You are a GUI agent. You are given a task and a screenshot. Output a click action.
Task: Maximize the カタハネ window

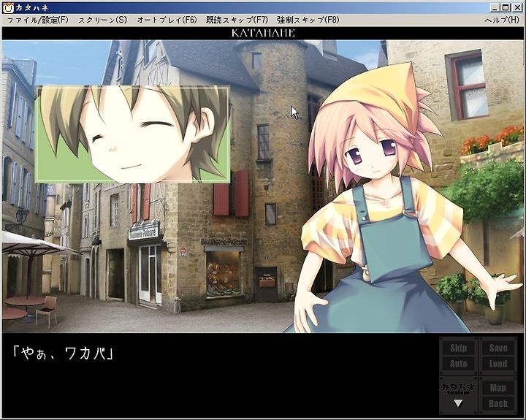tap(506, 7)
